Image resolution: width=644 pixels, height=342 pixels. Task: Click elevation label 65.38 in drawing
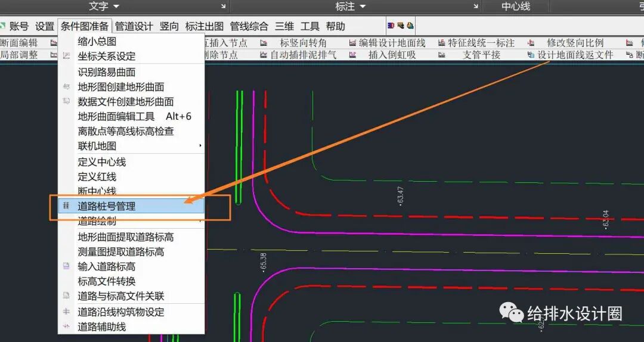coord(264,262)
